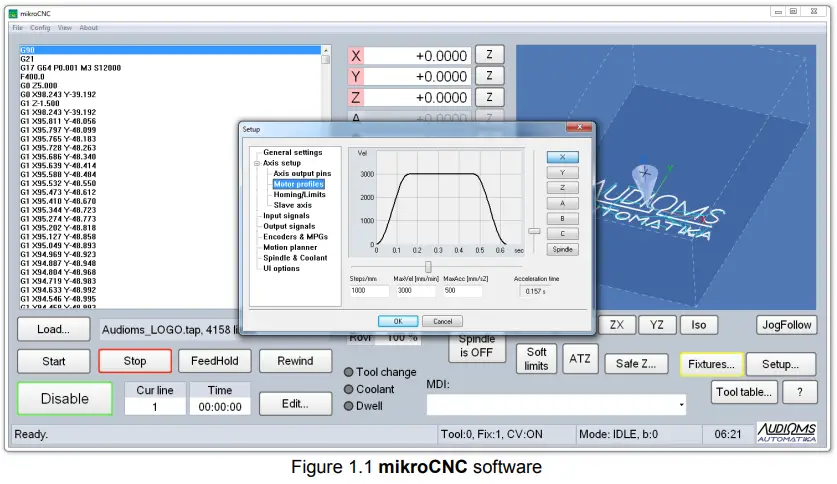The width and height of the screenshot is (837, 484).
Task: Open the Tool table...
Action: point(744,392)
